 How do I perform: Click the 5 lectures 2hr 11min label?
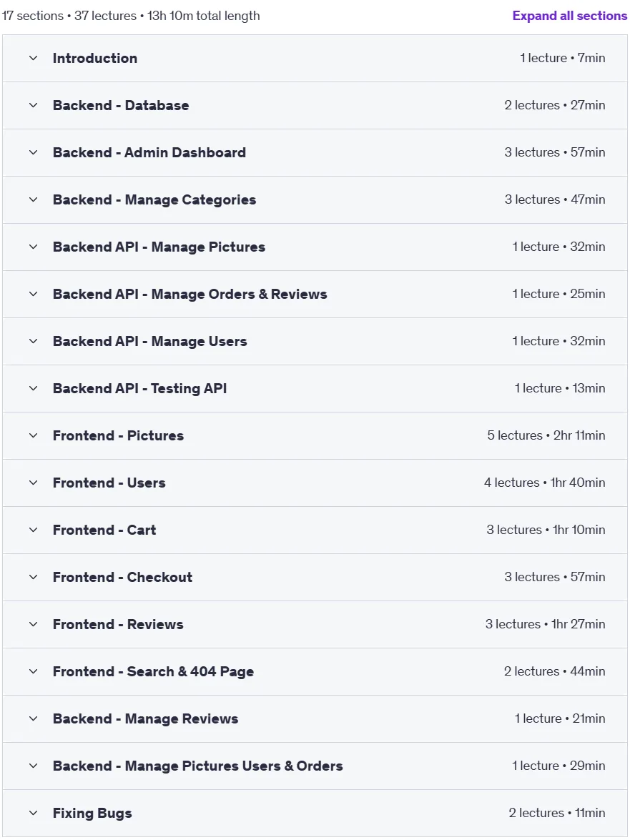click(x=546, y=435)
